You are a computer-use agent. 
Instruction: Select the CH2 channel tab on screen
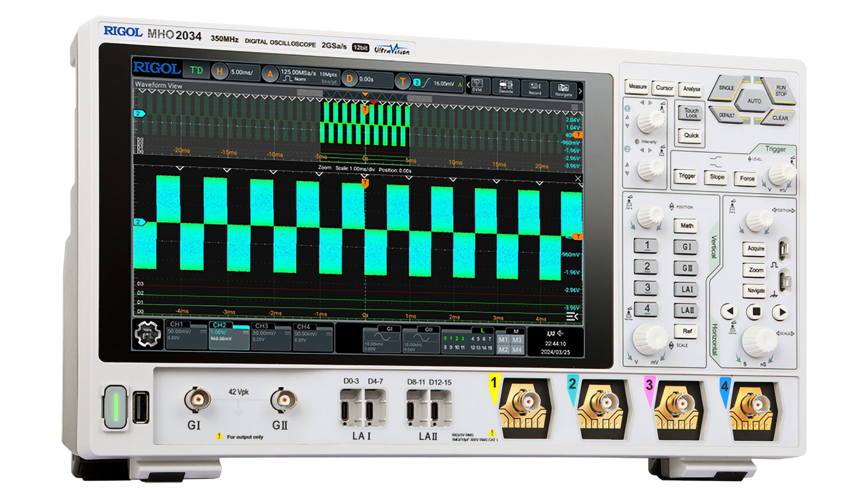click(229, 335)
